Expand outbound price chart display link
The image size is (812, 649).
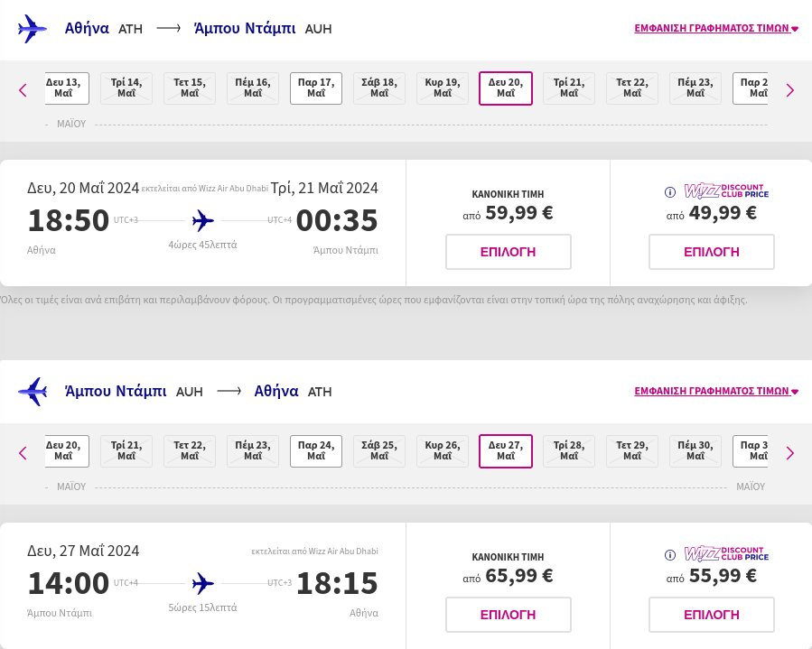(x=715, y=28)
